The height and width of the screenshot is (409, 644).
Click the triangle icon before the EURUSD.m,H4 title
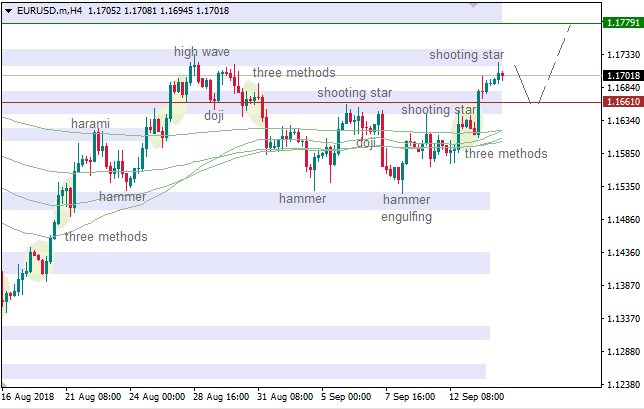click(7, 9)
